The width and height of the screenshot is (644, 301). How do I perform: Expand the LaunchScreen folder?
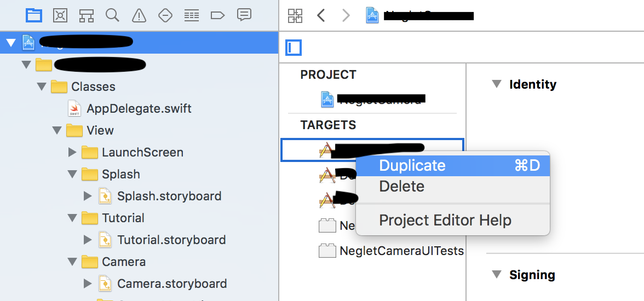(x=72, y=152)
